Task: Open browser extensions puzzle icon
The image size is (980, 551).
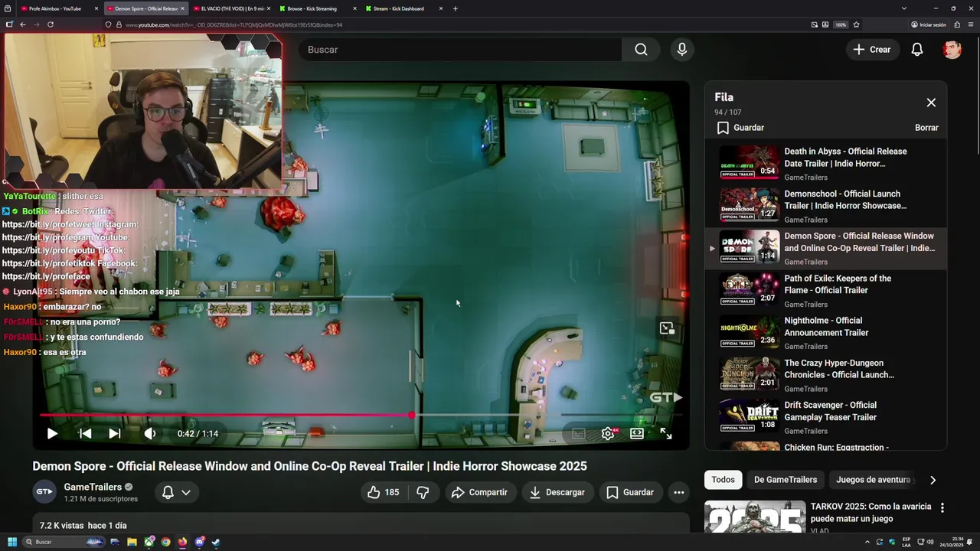Action: click(957, 24)
